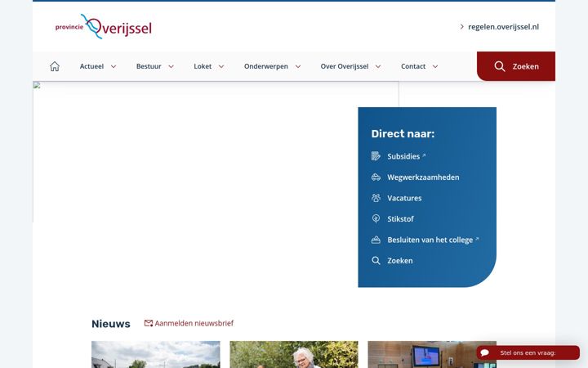Click the broken image icon in banner
The width and height of the screenshot is (588, 368).
[x=37, y=85]
